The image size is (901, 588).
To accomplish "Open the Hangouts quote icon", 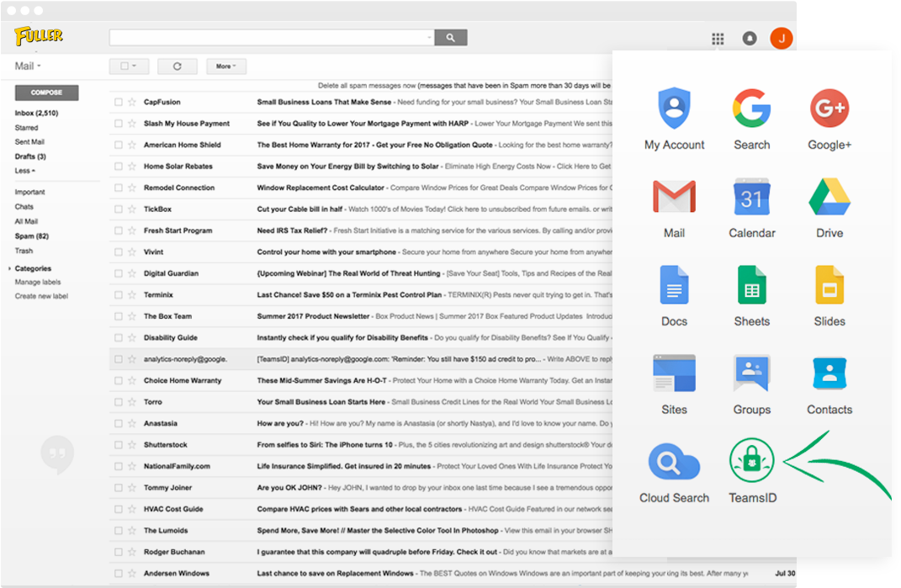I will pos(57,454).
